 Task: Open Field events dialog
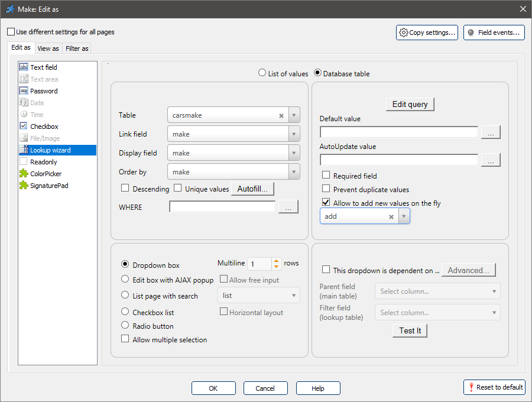(x=494, y=33)
